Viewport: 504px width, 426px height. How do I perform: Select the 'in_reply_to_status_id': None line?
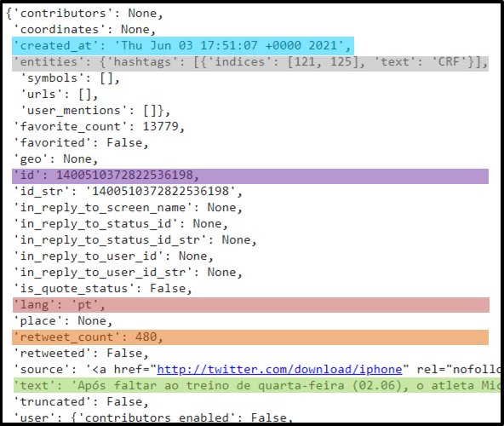pos(121,223)
